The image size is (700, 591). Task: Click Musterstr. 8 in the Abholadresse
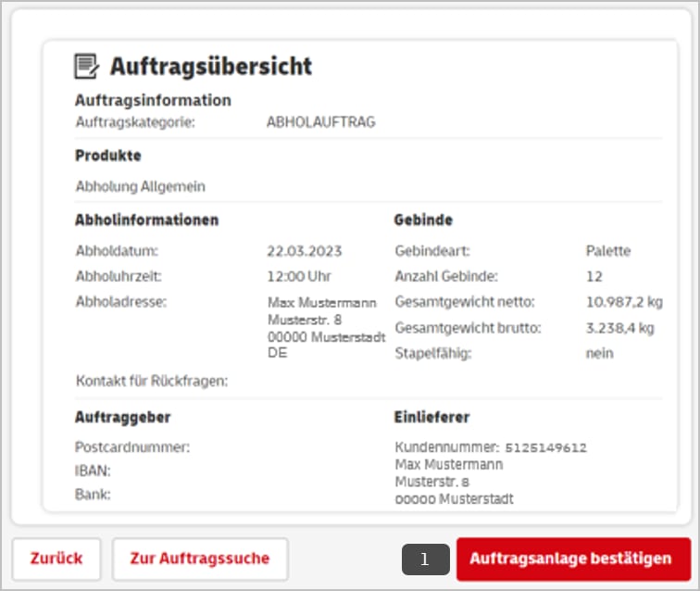click(305, 320)
